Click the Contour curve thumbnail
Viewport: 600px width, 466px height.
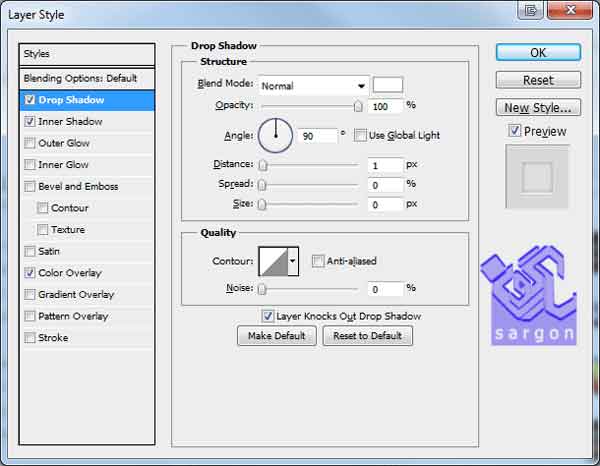273,261
